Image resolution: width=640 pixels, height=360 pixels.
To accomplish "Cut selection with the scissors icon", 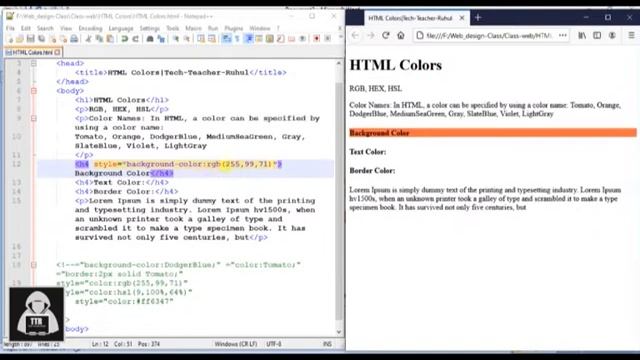I will tap(88, 39).
